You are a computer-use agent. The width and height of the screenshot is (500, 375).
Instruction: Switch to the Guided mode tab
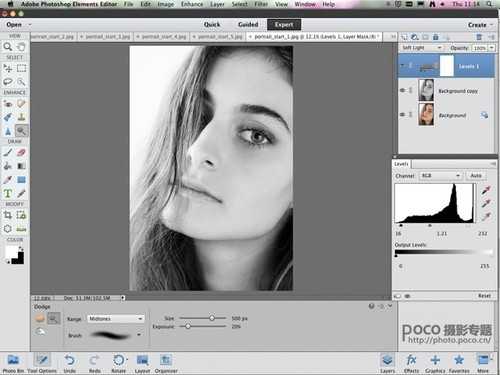pos(248,25)
